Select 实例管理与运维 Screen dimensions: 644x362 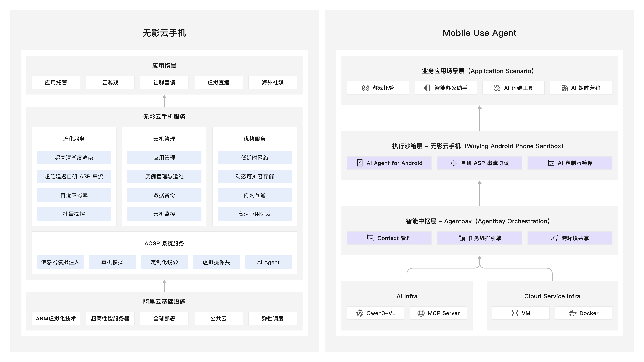(164, 176)
